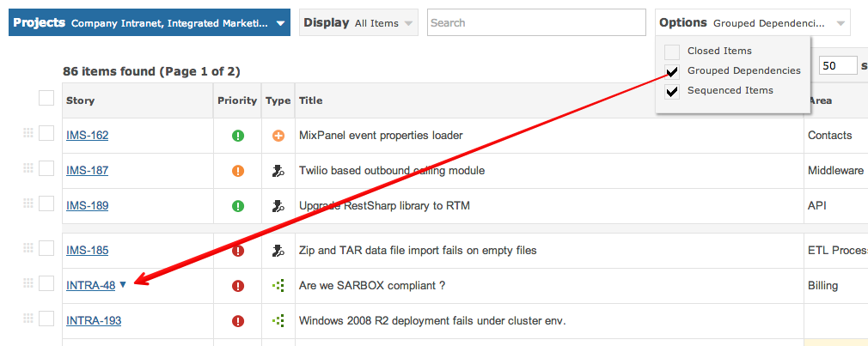868x346 pixels.
Task: Click the green hierarchy type icon for INTRA-193
Action: point(278,321)
